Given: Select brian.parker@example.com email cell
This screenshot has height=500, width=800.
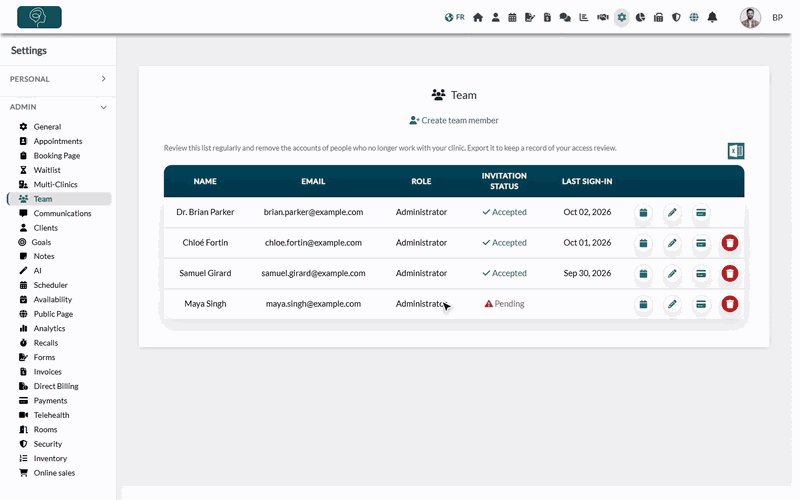Looking at the screenshot, I should (313, 212).
